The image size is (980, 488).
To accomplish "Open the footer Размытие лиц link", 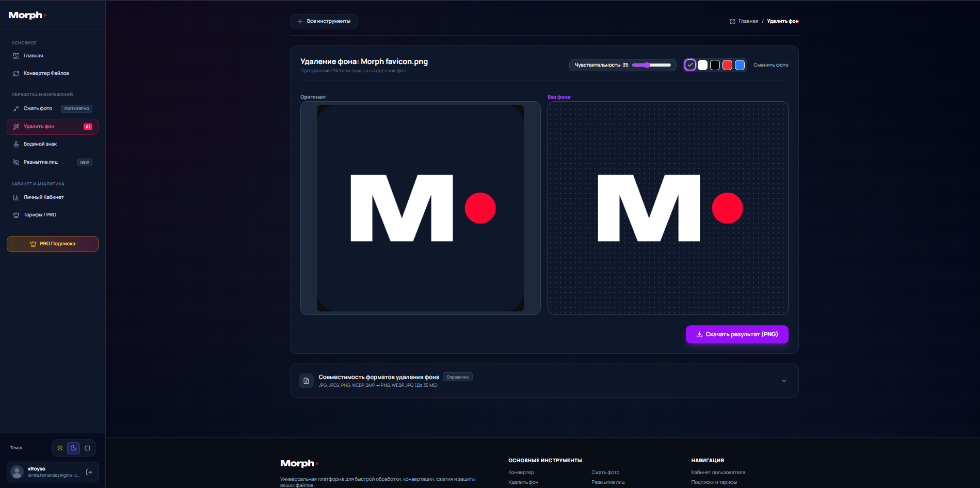I will pos(608,482).
